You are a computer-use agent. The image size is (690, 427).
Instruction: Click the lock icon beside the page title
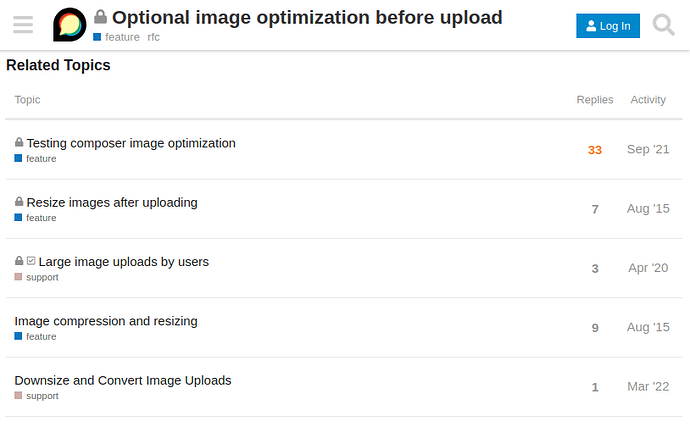pos(101,18)
